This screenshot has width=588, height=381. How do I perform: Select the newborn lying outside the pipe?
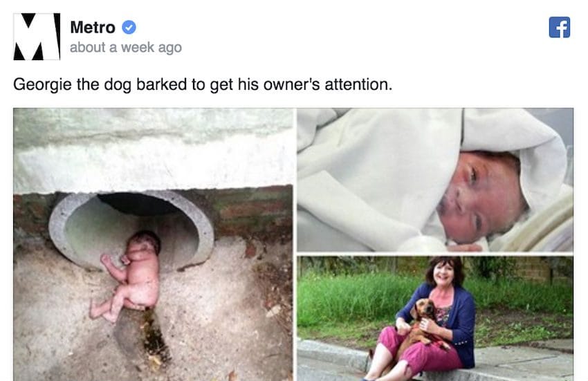tap(127, 276)
